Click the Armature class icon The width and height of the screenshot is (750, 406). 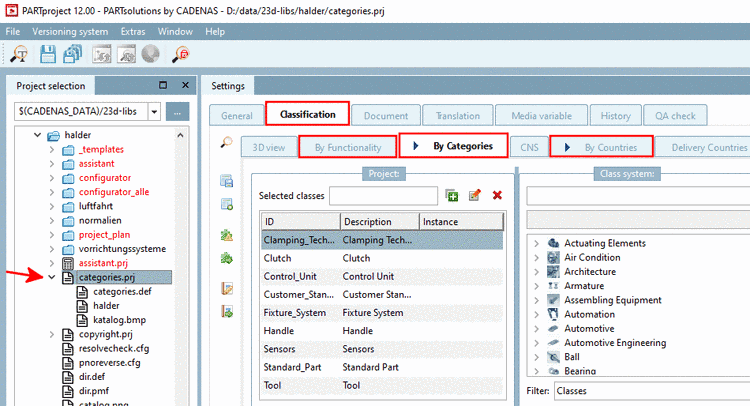[553, 285]
